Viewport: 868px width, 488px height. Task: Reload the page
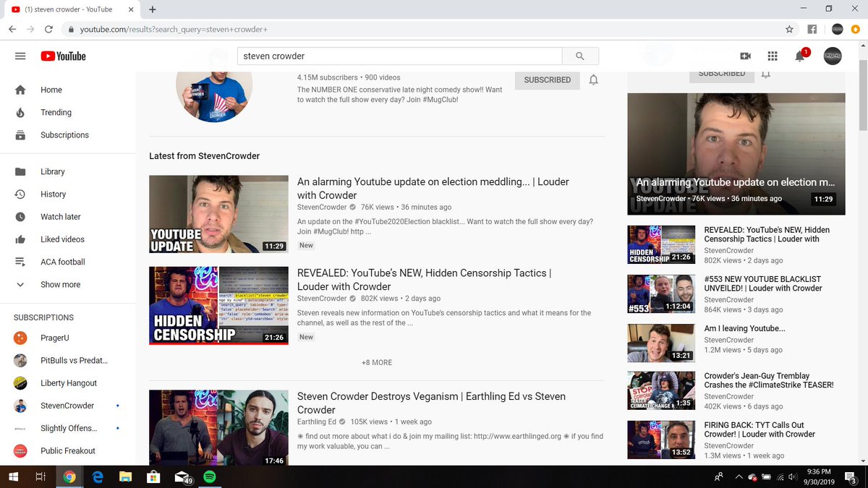(x=48, y=29)
